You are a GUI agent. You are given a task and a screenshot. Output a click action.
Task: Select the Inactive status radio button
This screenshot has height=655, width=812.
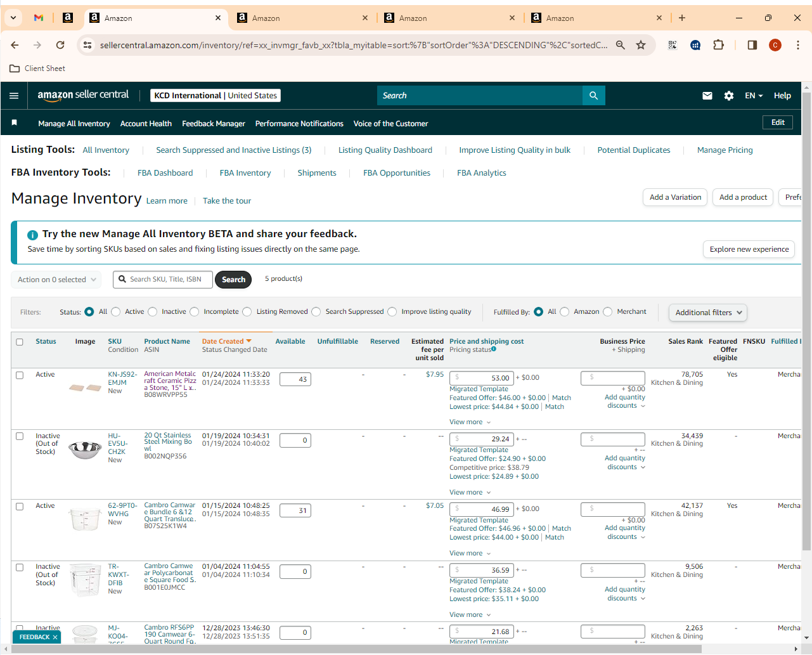[x=152, y=312]
